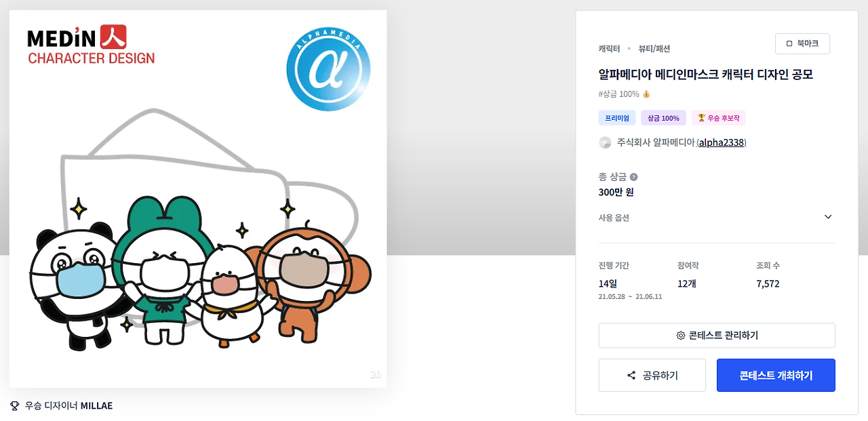The height and width of the screenshot is (421, 868).
Task: Expand the 사용 옵션 chevron
Action: click(828, 217)
